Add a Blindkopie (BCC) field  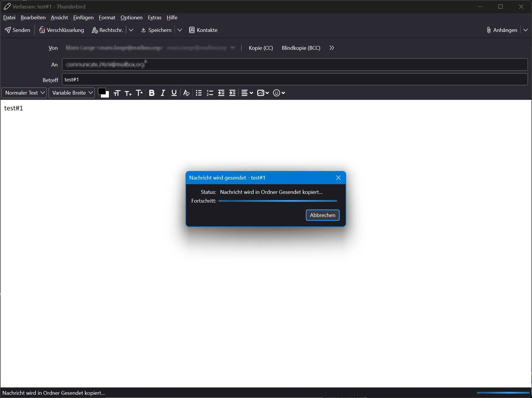301,48
